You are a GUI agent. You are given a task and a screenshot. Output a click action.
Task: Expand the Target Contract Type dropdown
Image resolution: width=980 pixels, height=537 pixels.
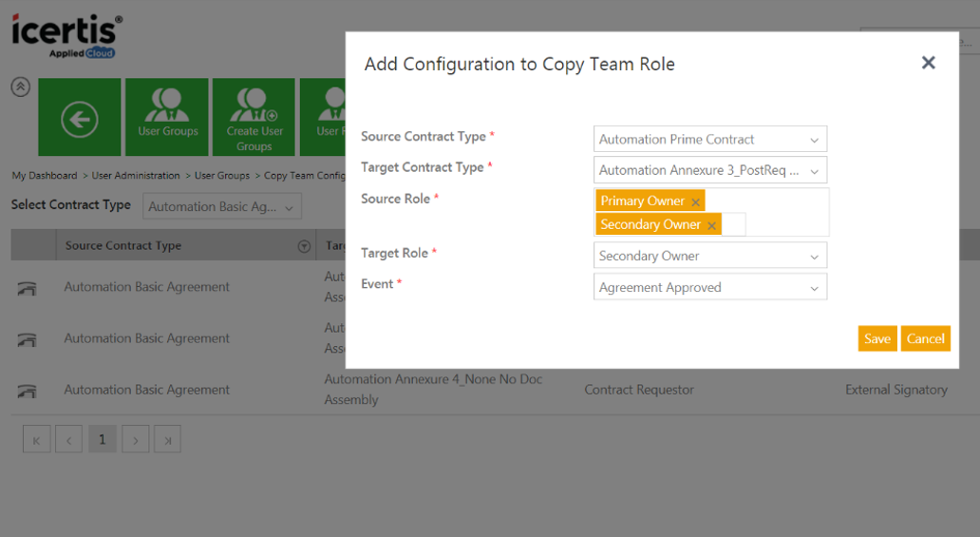coord(710,171)
